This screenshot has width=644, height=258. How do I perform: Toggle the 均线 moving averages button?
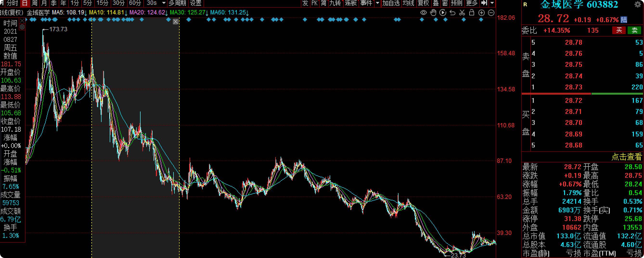coord(408,3)
